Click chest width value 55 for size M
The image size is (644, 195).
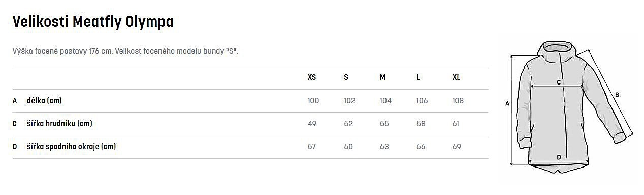384,124
